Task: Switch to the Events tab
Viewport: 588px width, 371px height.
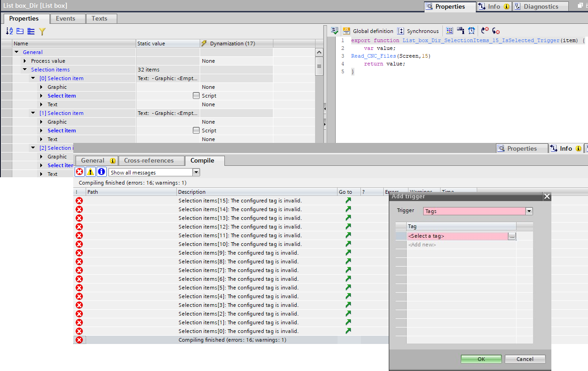Action: [x=65, y=18]
